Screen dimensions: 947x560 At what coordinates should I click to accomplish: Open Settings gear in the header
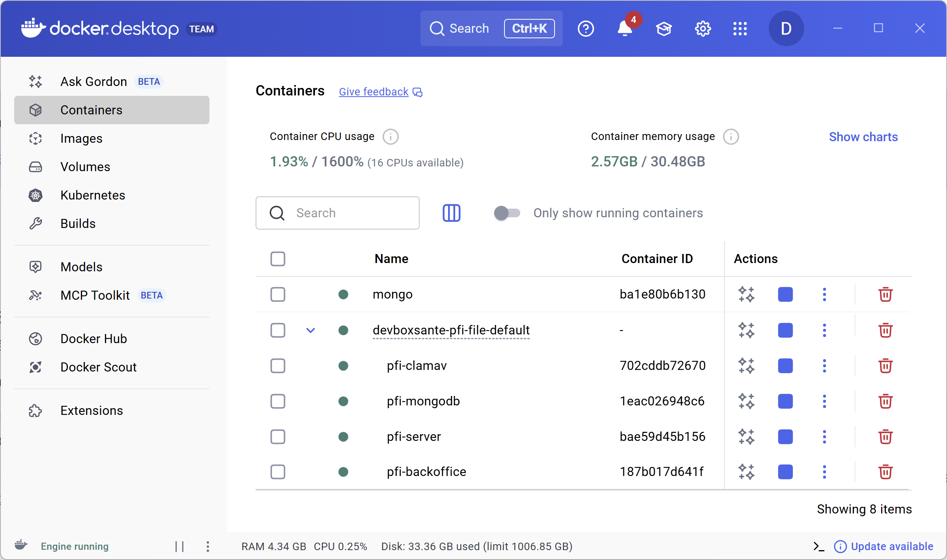(x=702, y=29)
